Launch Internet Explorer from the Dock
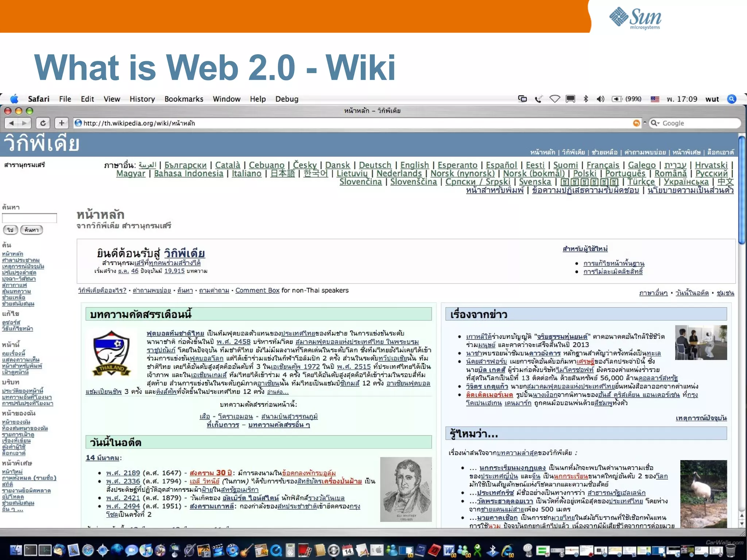The width and height of the screenshot is (747, 560). (x=507, y=550)
